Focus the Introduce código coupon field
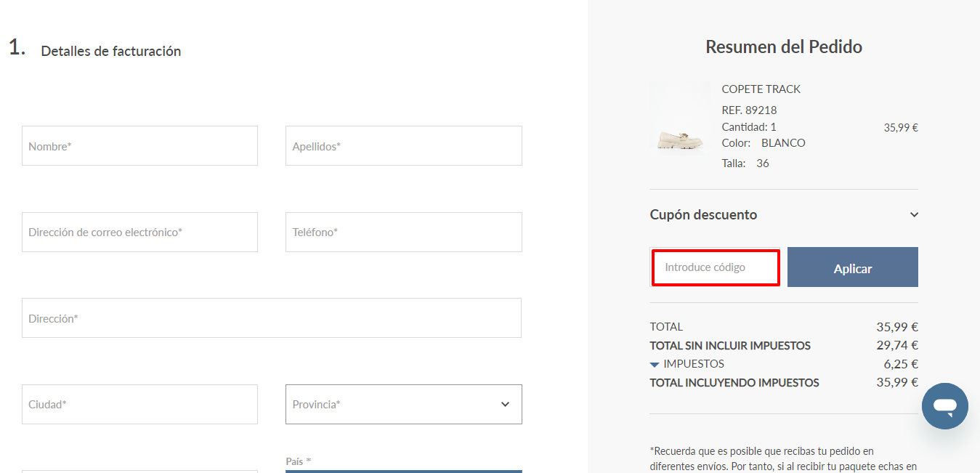The height and width of the screenshot is (473, 980). coord(716,267)
